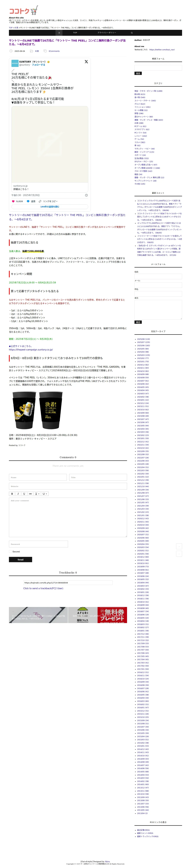The height and width of the screenshot is (868, 191).
Task: Apply bold in the comment editor
Action: coord(12,494)
